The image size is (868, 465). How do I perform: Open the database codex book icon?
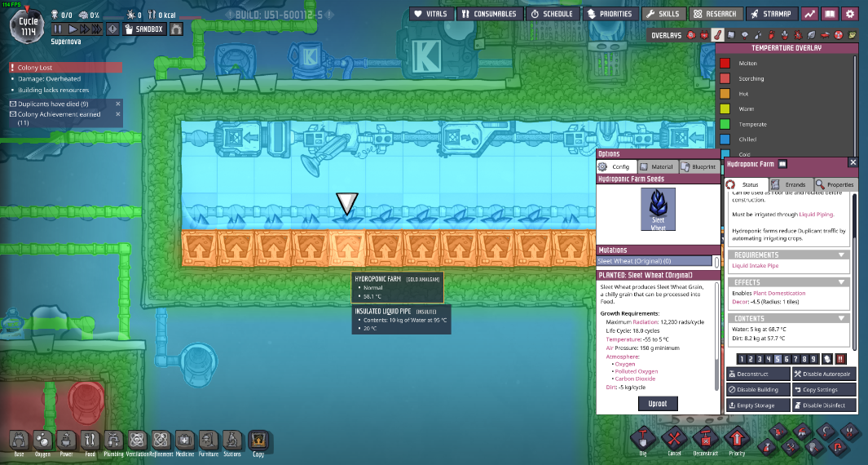click(x=830, y=14)
